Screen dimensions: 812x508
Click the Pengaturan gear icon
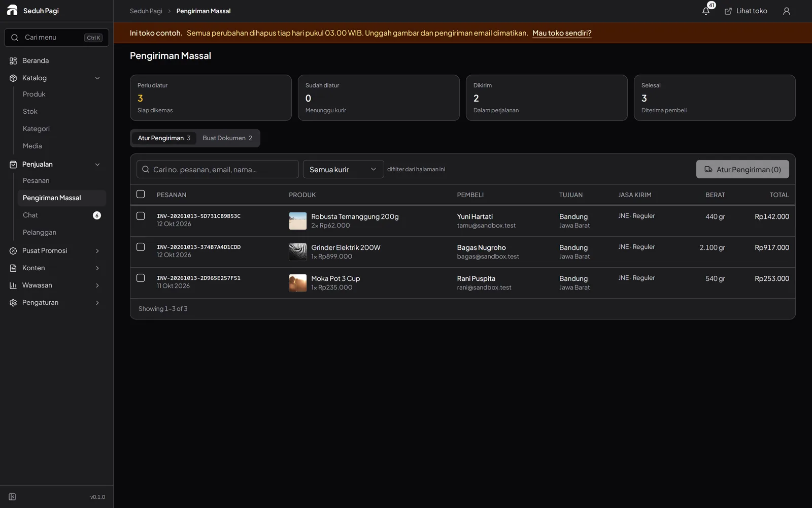tap(13, 303)
